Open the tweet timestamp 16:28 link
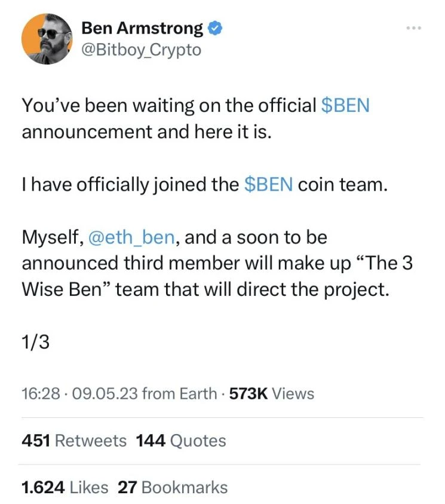Viewport: 445px width, 504px height. click(x=38, y=393)
